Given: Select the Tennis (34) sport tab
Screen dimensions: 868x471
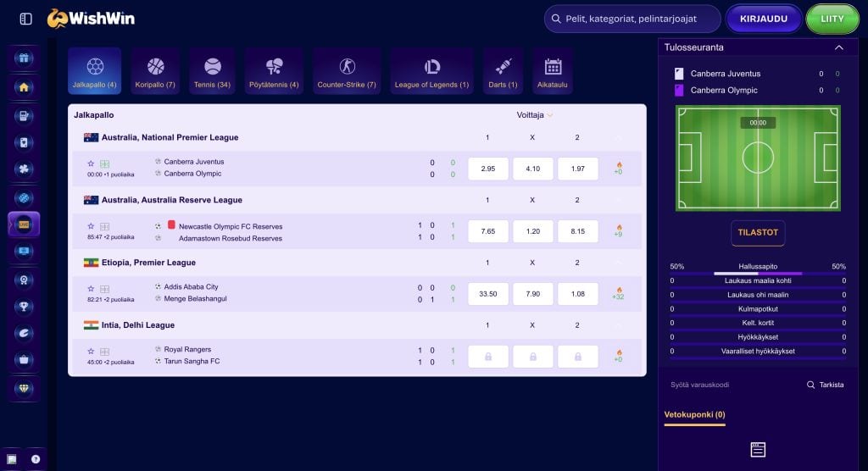Looking at the screenshot, I should 212,71.
